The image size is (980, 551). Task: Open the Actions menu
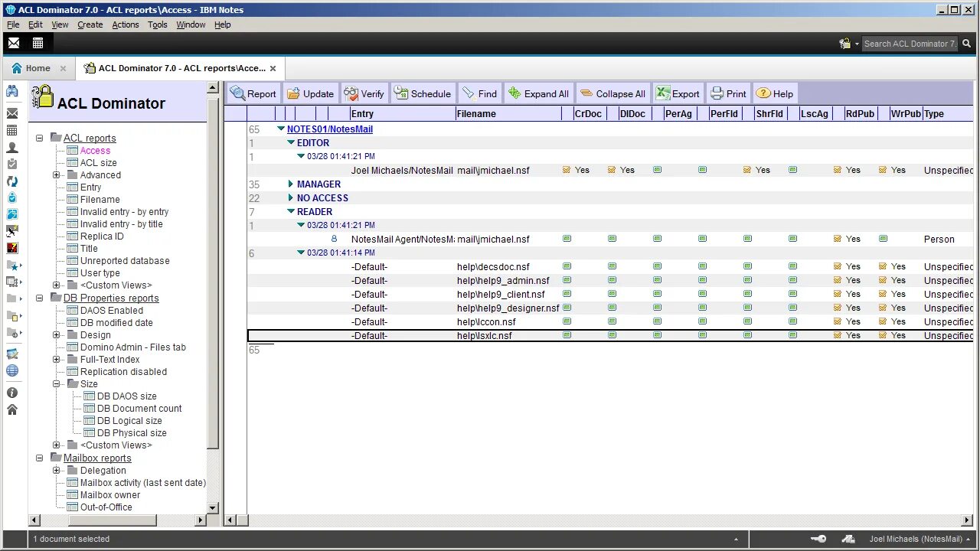point(126,24)
